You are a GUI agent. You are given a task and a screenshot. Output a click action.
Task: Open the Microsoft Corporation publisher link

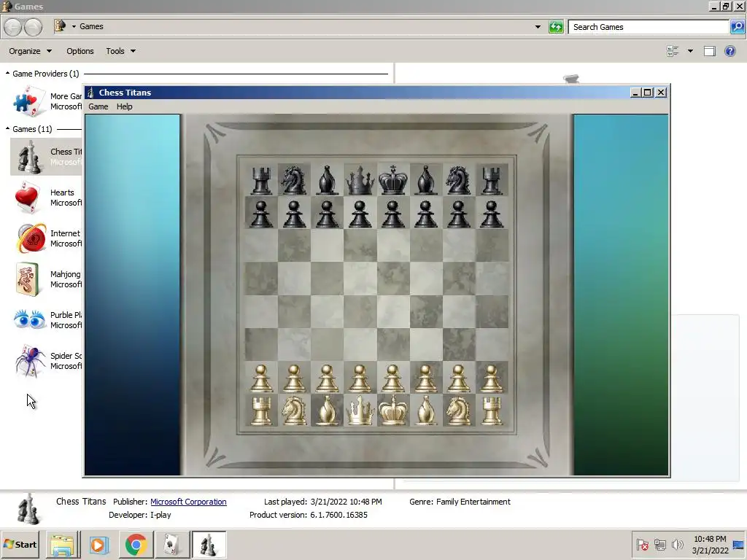coord(188,502)
